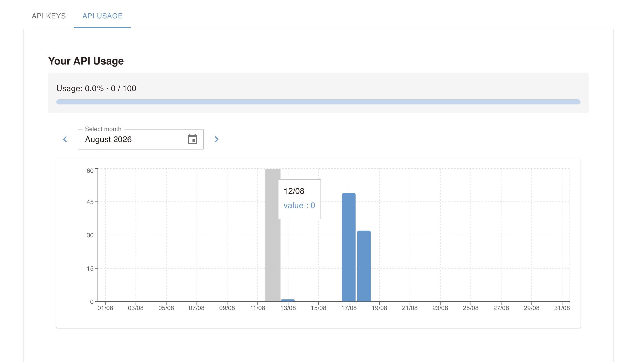644x362 pixels.
Task: Click the '07/08' axis label
Action: (197, 308)
